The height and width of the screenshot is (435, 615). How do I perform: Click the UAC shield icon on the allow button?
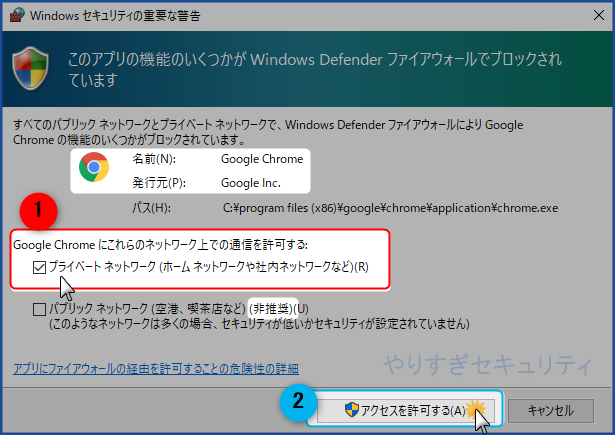351,410
